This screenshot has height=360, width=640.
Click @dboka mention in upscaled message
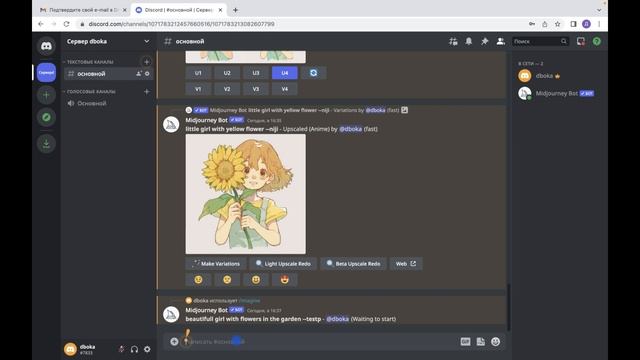(x=351, y=129)
